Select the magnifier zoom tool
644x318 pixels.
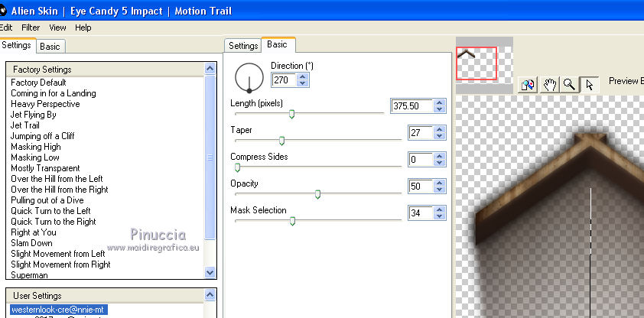(x=569, y=85)
